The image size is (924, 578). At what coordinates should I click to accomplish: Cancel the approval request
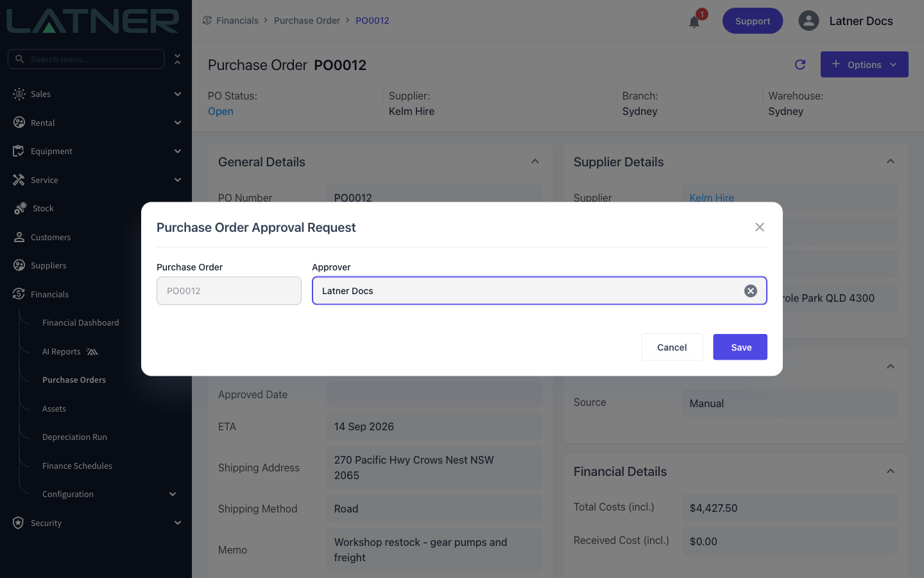tap(672, 347)
